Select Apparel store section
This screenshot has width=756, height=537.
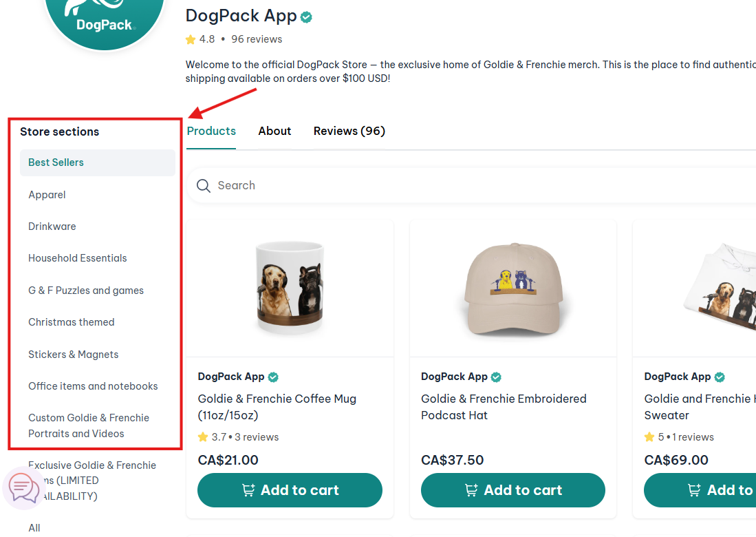47,195
